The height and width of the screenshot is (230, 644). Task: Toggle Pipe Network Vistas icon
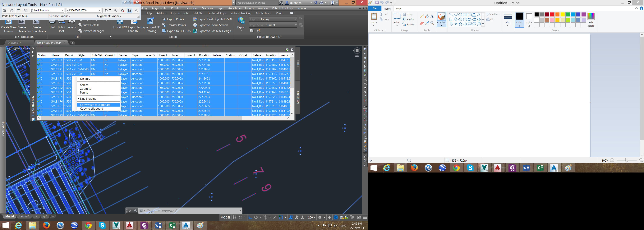130,11
